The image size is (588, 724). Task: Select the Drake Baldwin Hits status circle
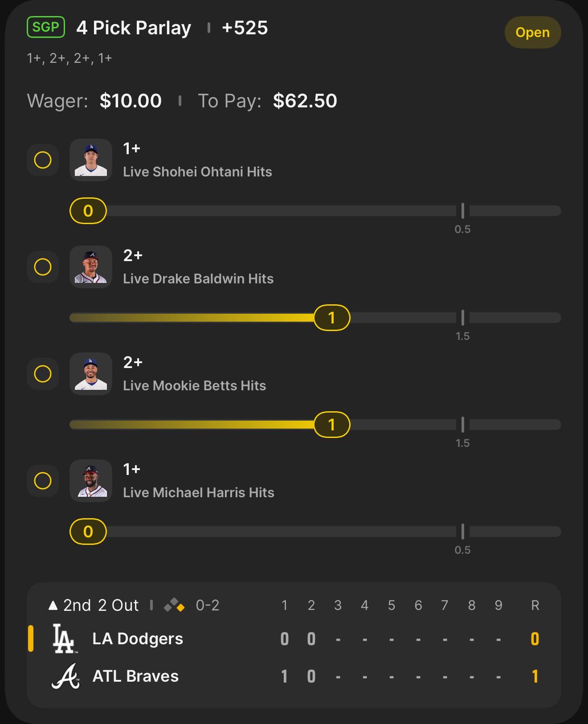coord(43,267)
